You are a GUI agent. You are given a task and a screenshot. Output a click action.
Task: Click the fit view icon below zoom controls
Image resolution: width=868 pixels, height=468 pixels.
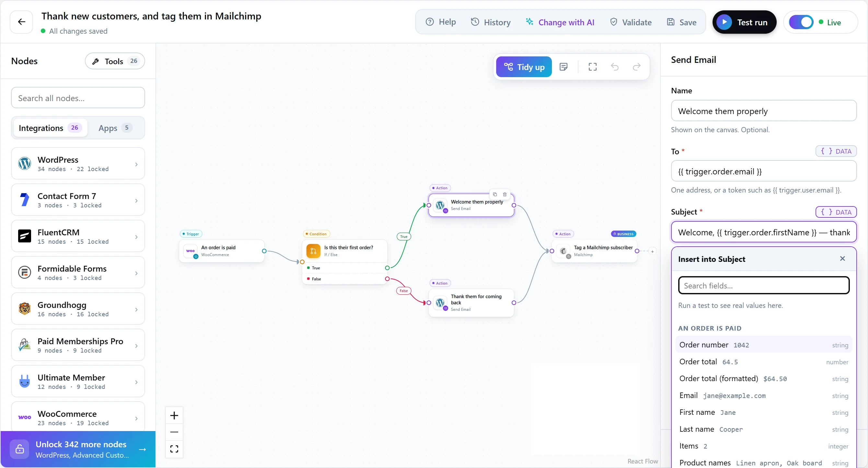tap(174, 449)
